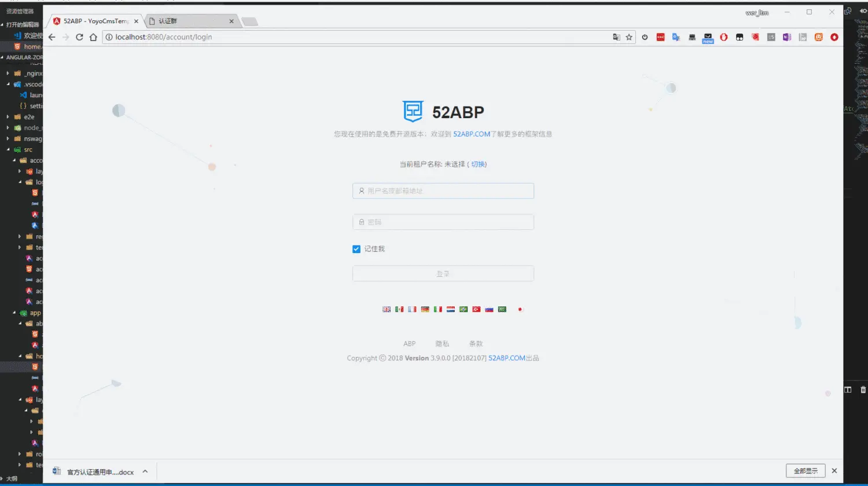
Task: Click VS Code split editor icon at right
Action: point(848,390)
